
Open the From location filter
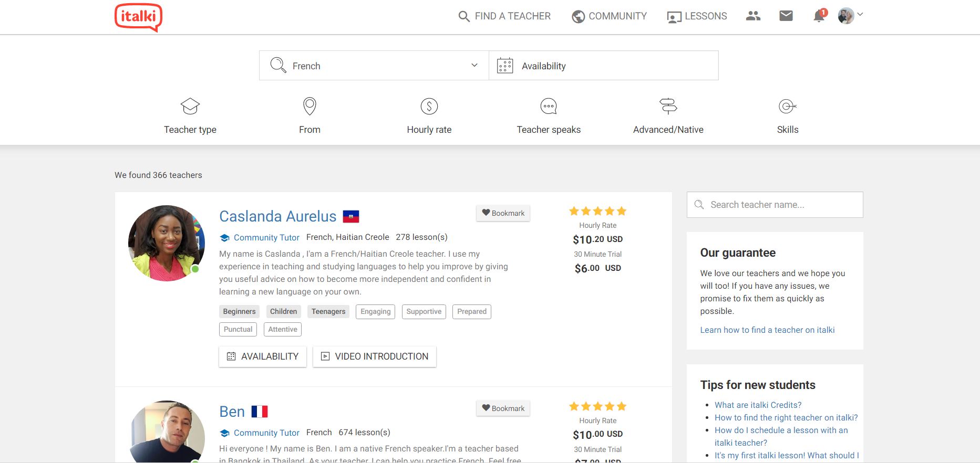tap(310, 116)
